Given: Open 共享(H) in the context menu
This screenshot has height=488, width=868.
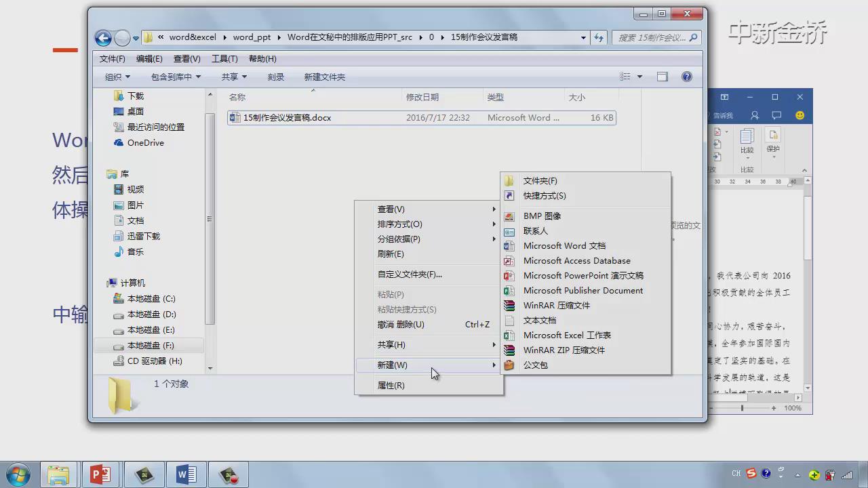Looking at the screenshot, I should 429,344.
